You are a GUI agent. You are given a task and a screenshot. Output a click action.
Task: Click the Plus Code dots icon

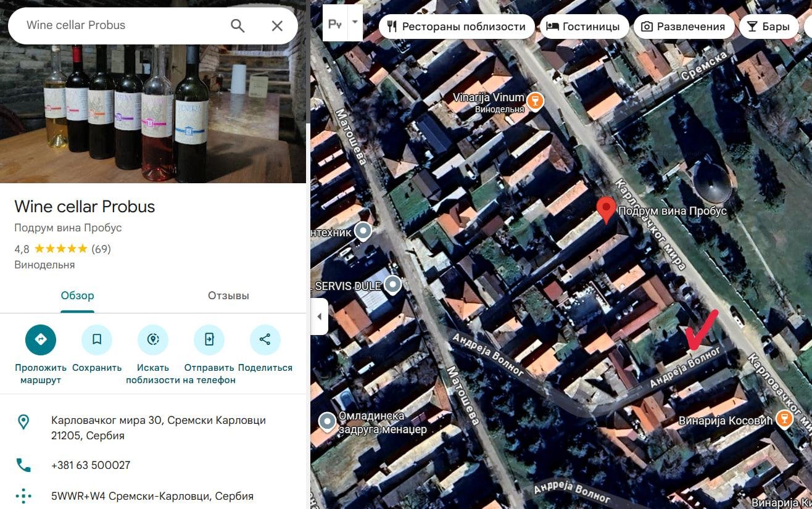point(23,496)
